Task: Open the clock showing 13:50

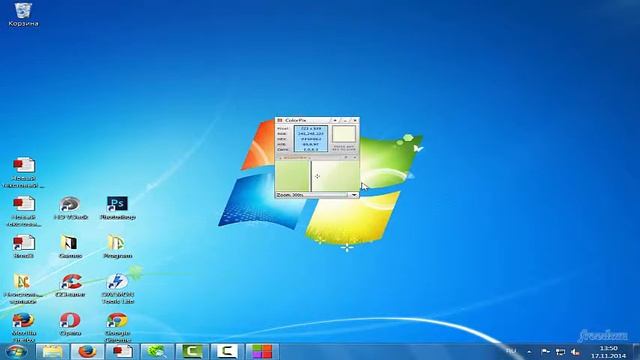Action: [x=608, y=352]
